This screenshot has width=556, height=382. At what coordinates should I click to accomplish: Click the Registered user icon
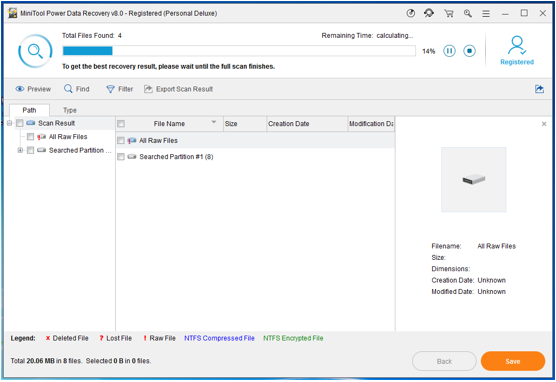click(517, 45)
